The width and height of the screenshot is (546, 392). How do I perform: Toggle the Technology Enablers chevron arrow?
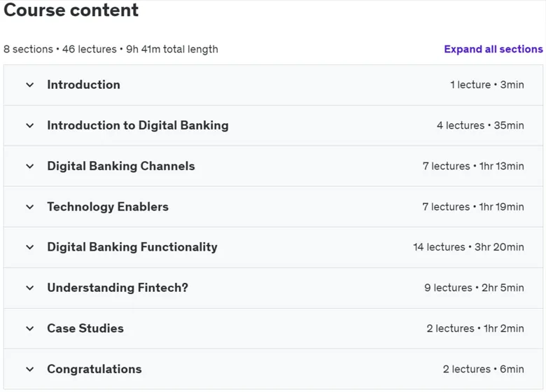[30, 207]
